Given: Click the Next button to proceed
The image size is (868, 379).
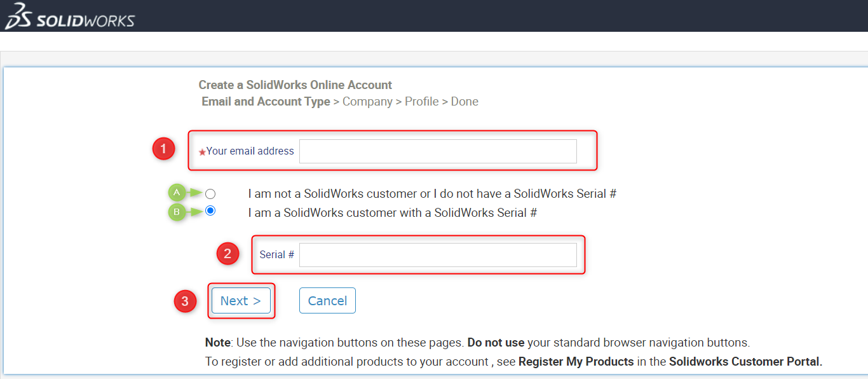Looking at the screenshot, I should click(241, 300).
